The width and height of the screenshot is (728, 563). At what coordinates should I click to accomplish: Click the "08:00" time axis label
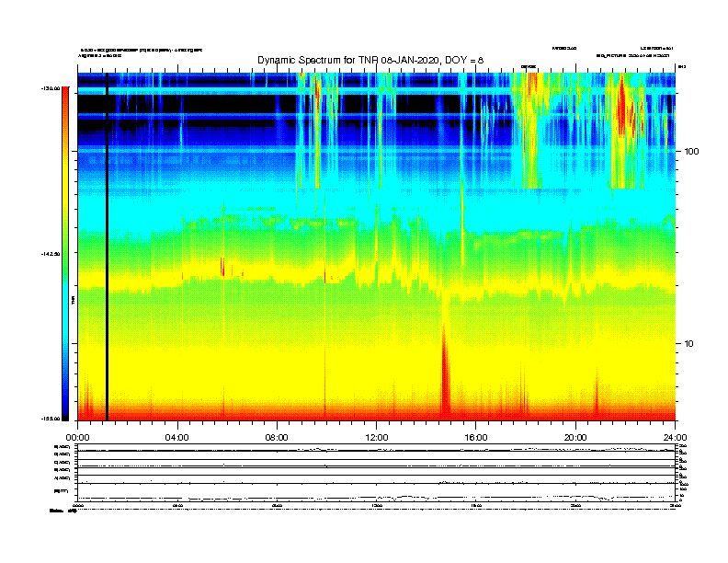(x=277, y=438)
